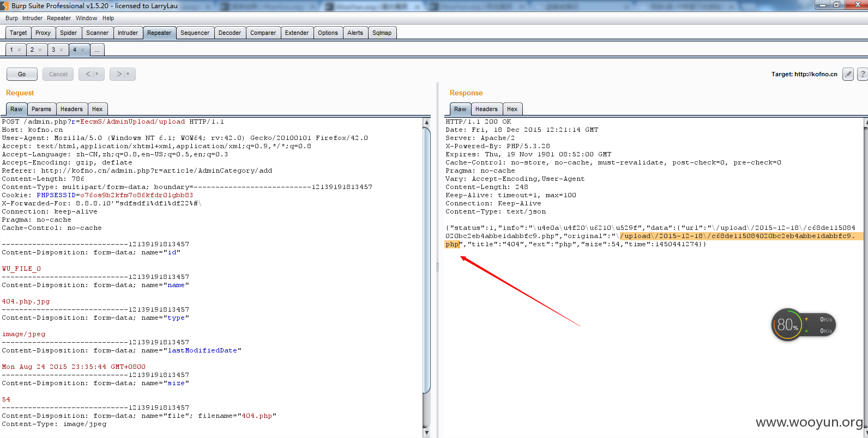Switch to the Proxy tab

click(43, 33)
